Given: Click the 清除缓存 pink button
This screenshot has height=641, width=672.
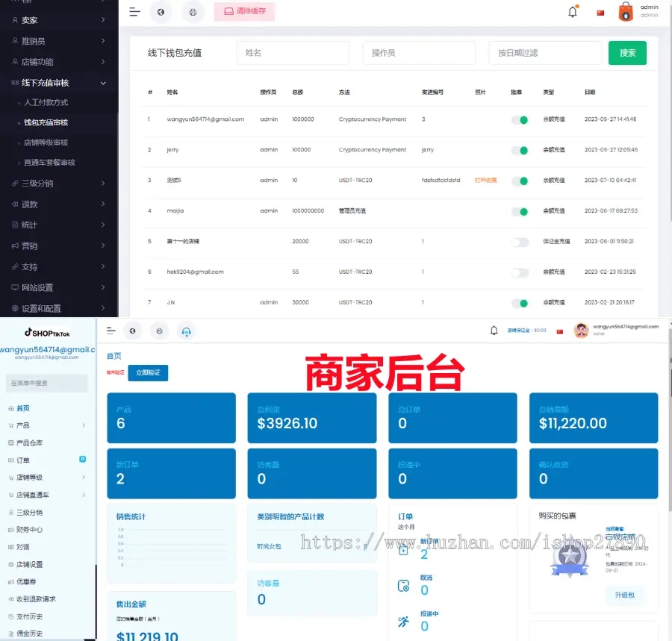Looking at the screenshot, I should (x=244, y=12).
